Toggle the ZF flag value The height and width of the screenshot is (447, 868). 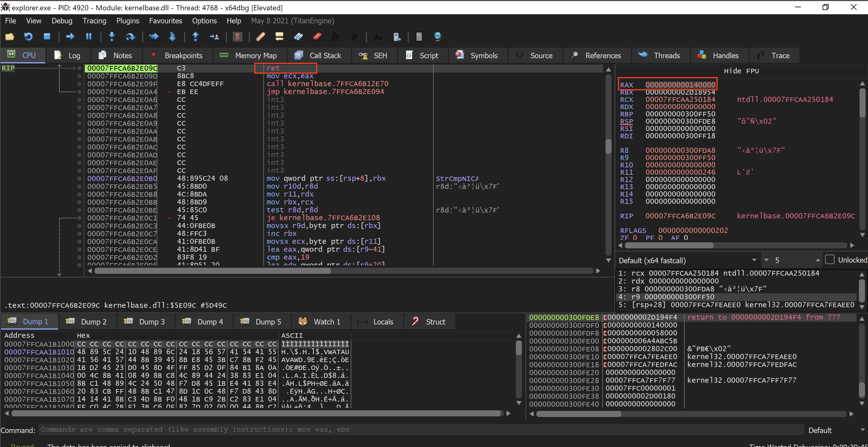(635, 238)
